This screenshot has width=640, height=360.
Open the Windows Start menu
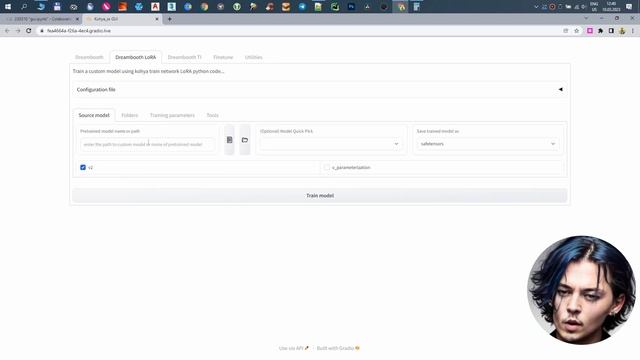pyautogui.click(x=8, y=7)
